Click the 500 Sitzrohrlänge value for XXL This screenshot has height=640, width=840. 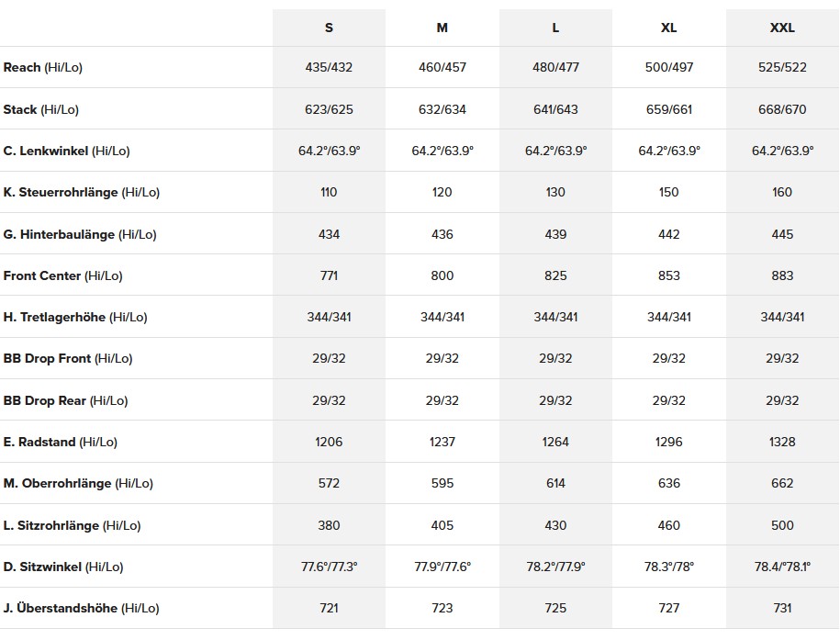pyautogui.click(x=782, y=525)
